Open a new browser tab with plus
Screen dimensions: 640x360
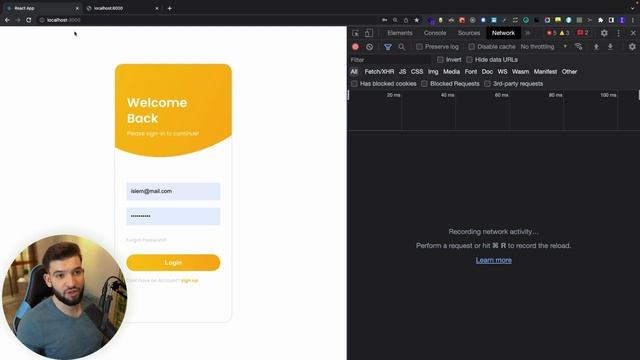click(169, 8)
